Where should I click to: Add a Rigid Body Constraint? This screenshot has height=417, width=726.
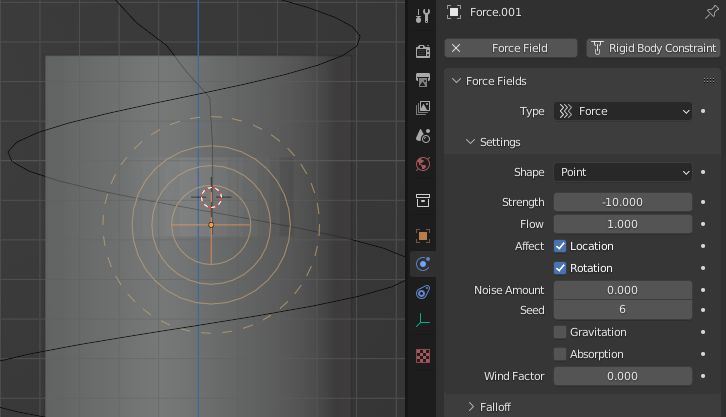click(653, 48)
